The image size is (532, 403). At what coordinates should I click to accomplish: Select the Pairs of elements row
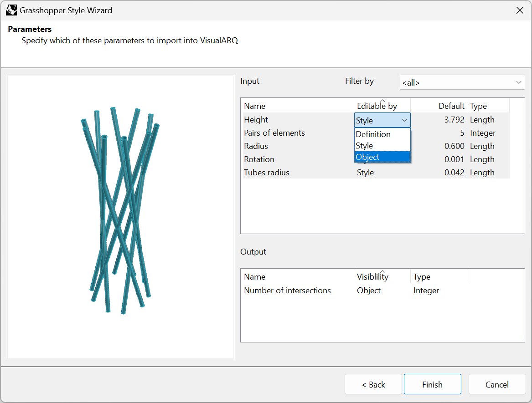tap(376, 133)
